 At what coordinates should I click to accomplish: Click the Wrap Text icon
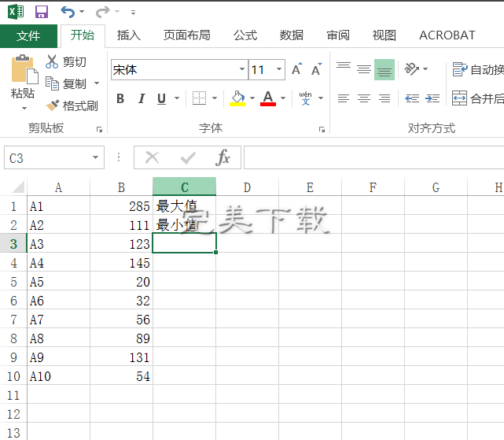click(x=460, y=69)
